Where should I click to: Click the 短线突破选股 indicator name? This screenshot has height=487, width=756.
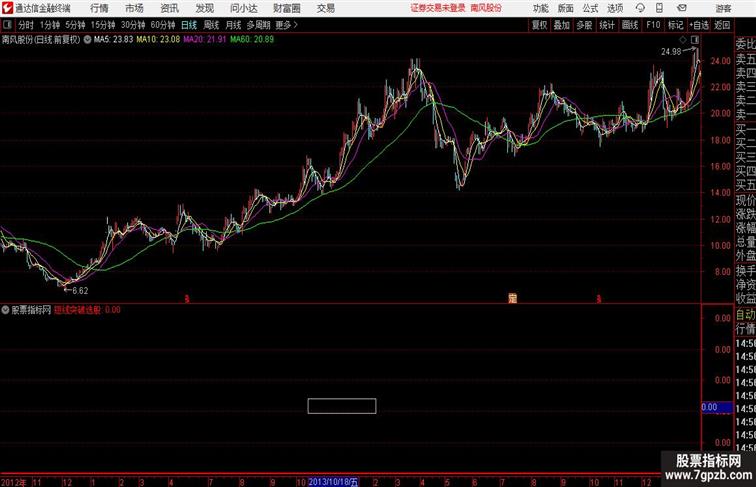(78, 310)
